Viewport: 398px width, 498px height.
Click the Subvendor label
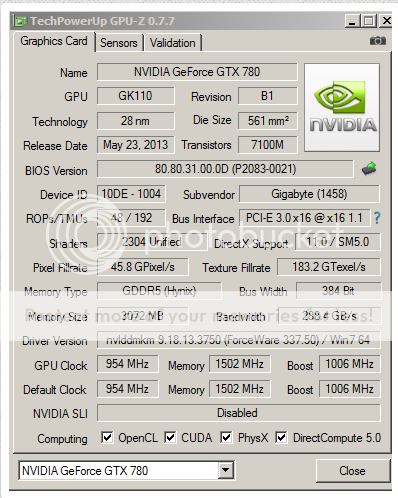point(209,195)
